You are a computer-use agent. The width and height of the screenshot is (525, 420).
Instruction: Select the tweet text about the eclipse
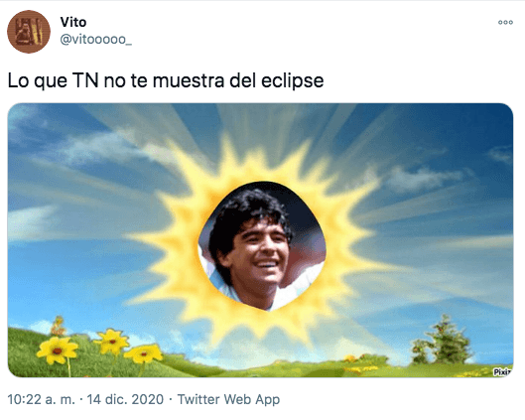coord(166,80)
